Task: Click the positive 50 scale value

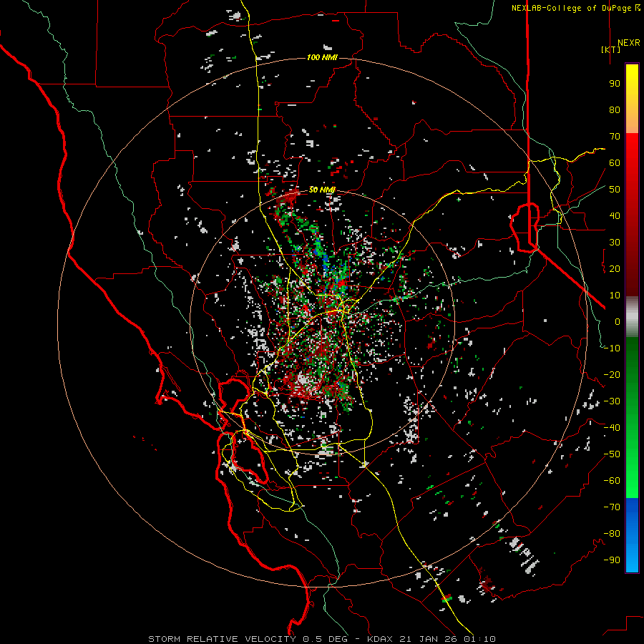Action: [x=615, y=190]
